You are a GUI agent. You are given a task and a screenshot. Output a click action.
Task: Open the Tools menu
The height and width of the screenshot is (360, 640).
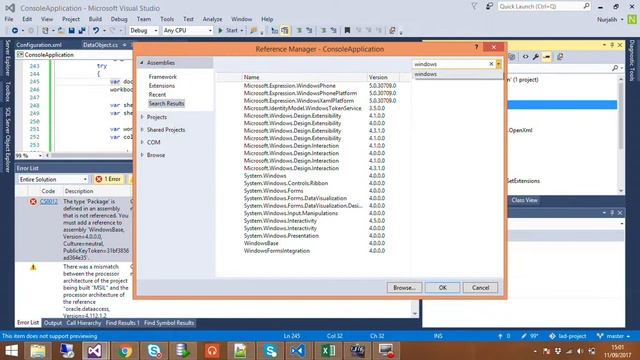[167, 19]
